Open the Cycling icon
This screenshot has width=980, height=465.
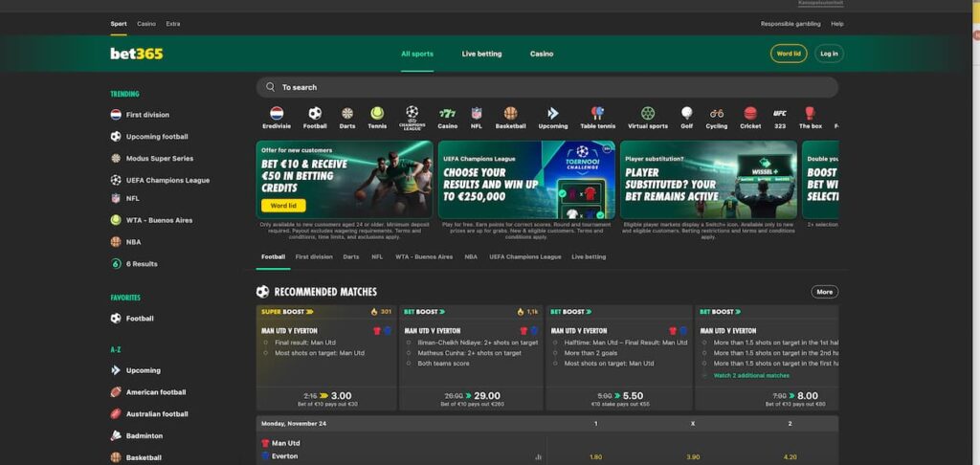[717, 113]
